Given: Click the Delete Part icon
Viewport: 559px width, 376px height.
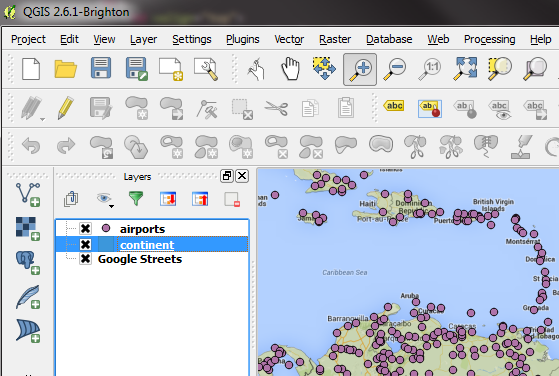Looking at the screenshot, I should 311,147.
